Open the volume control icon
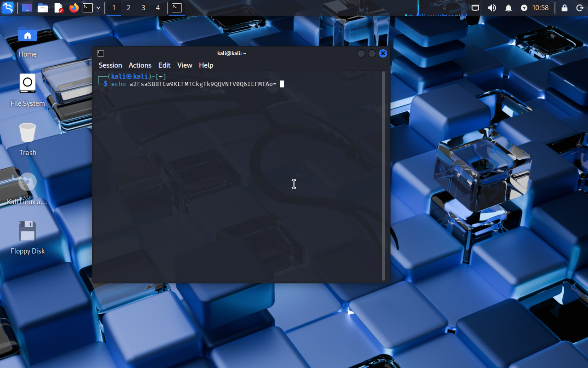Screen dimensions: 588x368 (x=492, y=8)
